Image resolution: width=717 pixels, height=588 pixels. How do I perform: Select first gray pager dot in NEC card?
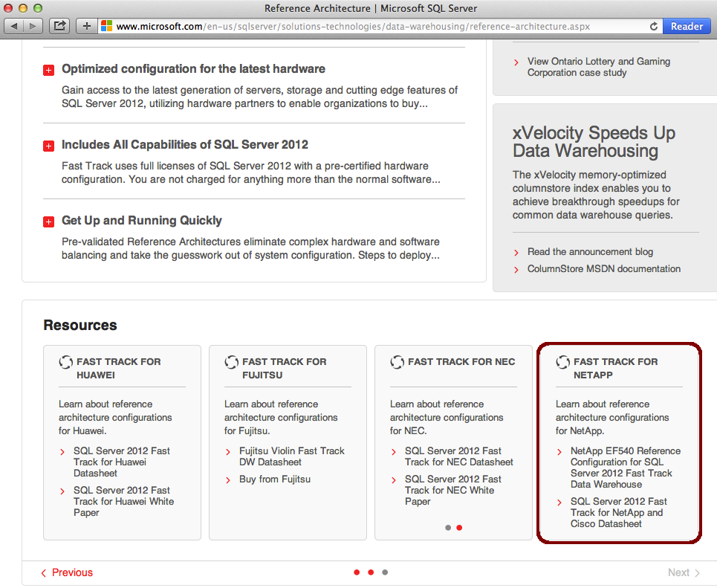[x=448, y=528]
